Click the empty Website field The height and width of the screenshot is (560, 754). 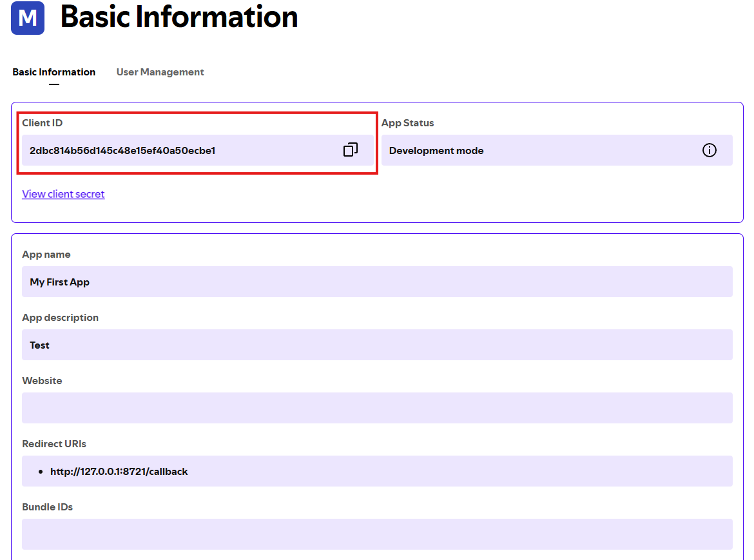pos(377,407)
